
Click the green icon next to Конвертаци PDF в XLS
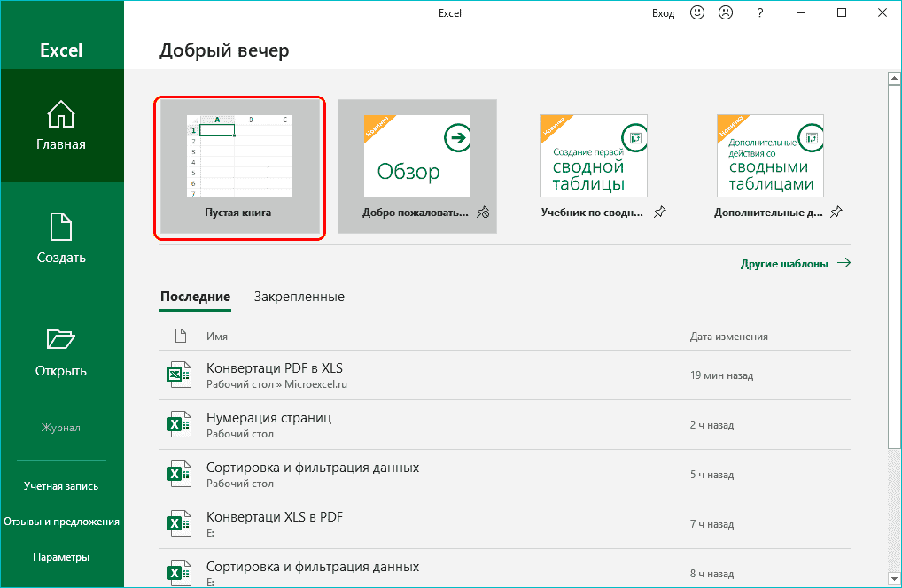[x=180, y=375]
